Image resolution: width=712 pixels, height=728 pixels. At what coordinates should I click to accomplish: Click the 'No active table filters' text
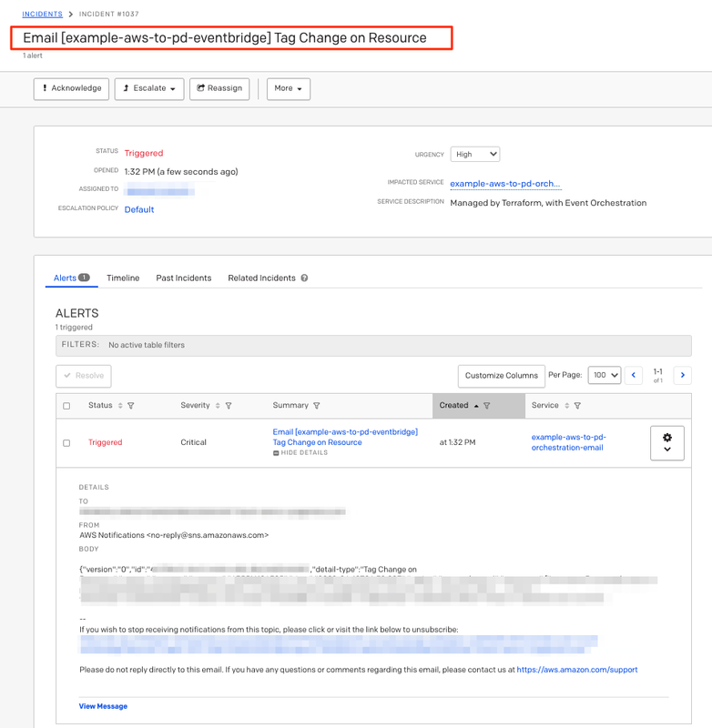point(147,345)
